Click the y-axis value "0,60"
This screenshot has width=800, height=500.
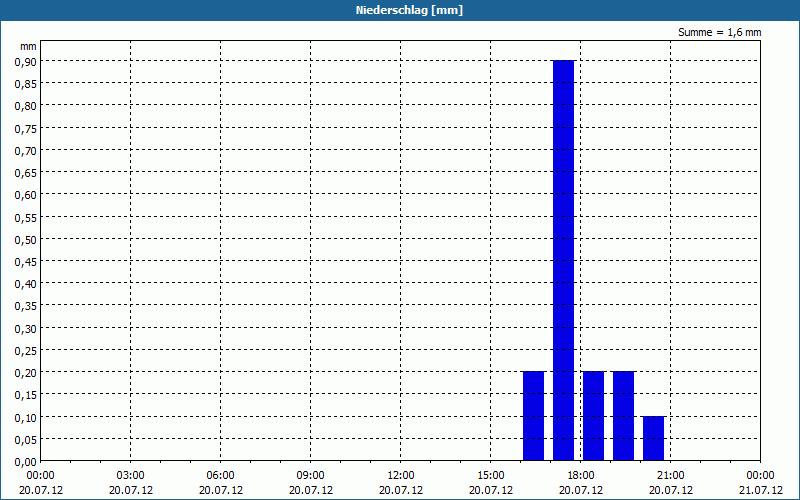click(26, 195)
